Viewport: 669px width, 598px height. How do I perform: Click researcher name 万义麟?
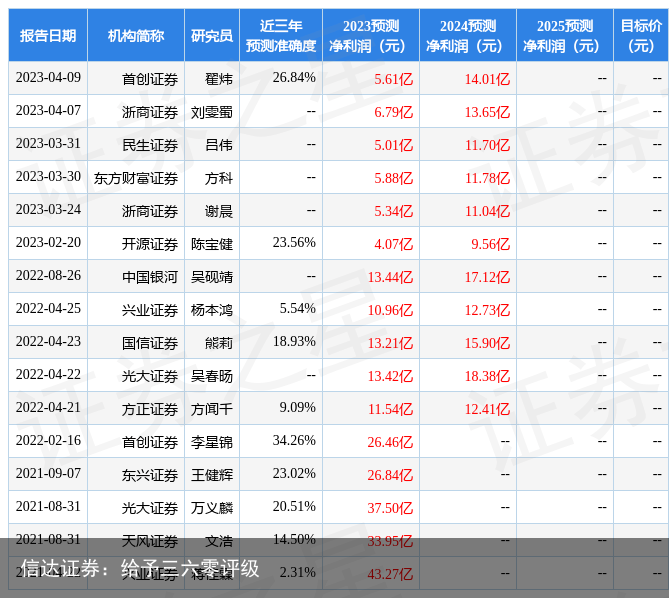212,508
